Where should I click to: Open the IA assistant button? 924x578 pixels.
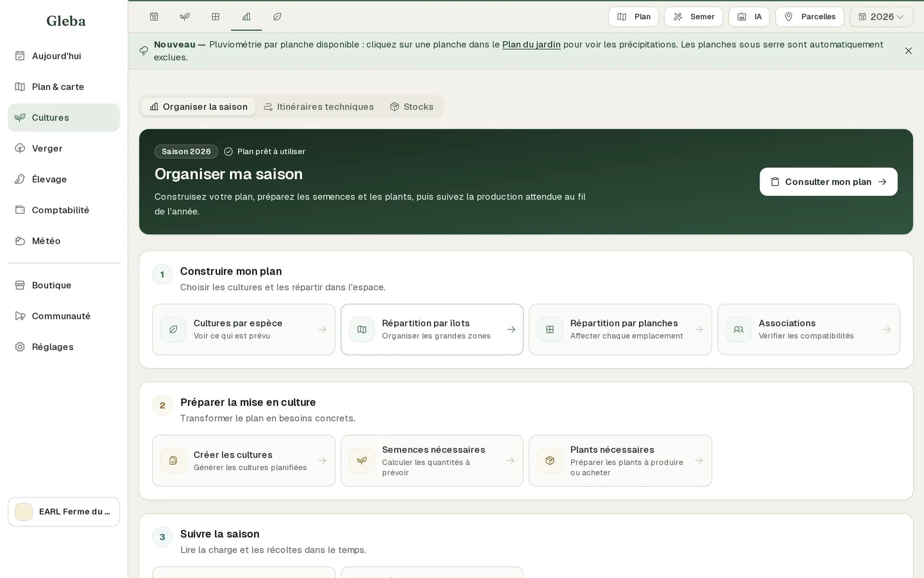tap(749, 16)
